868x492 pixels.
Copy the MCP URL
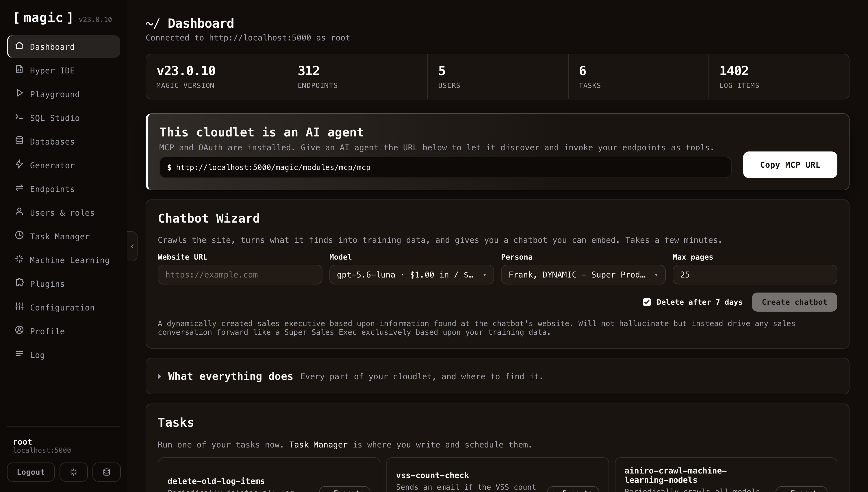coord(790,164)
